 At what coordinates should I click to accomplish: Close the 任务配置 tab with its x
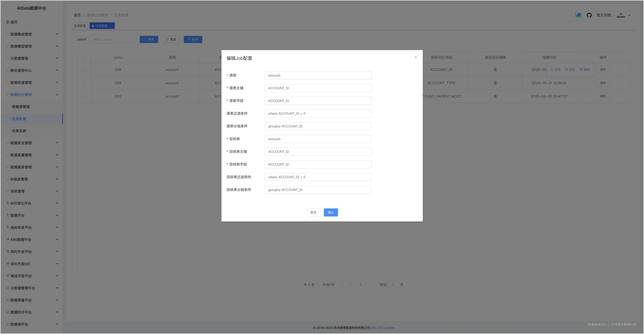[110, 26]
